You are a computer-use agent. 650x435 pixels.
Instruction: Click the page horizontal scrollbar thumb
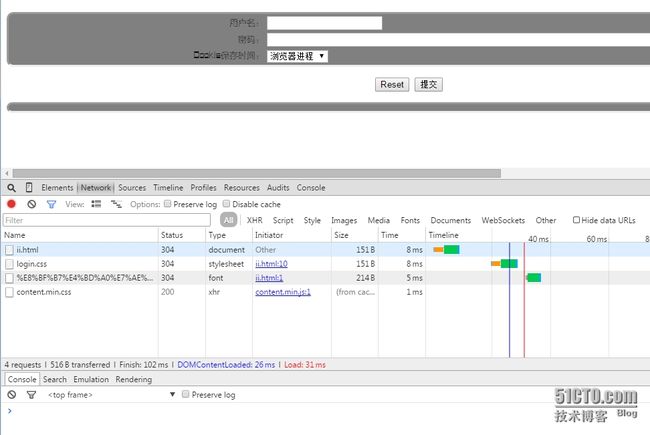point(257,173)
